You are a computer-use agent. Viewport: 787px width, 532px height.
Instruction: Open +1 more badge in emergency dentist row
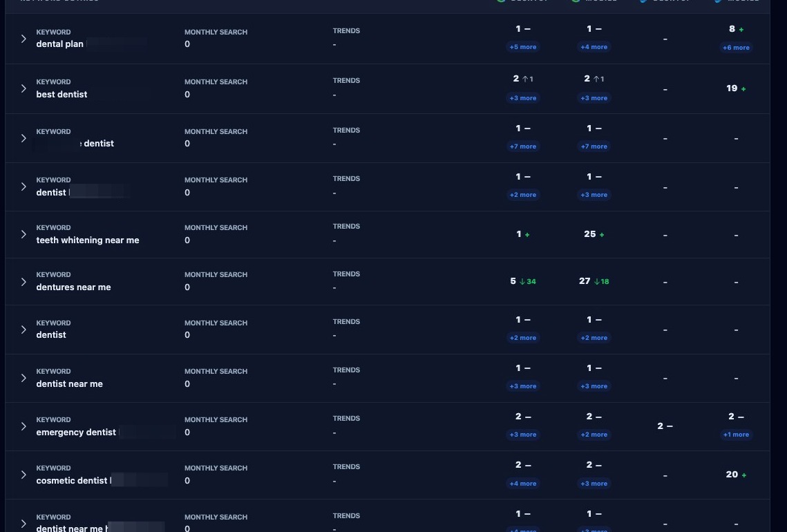[736, 435]
